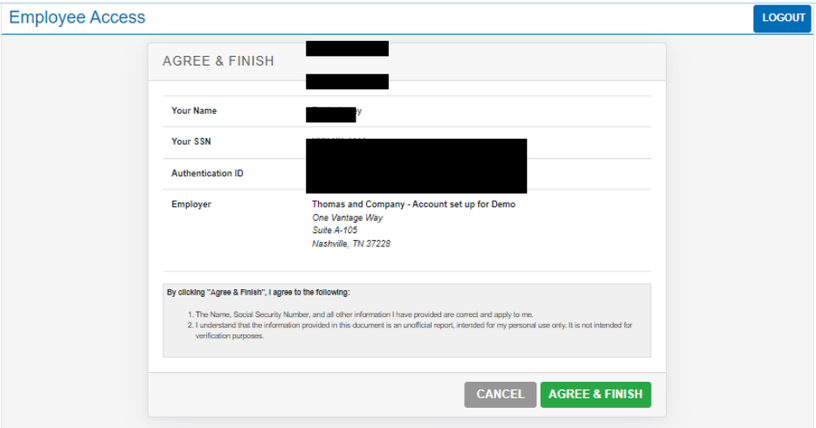Cancel the agreement with CANCEL button
The image size is (816, 428).
[500, 394]
